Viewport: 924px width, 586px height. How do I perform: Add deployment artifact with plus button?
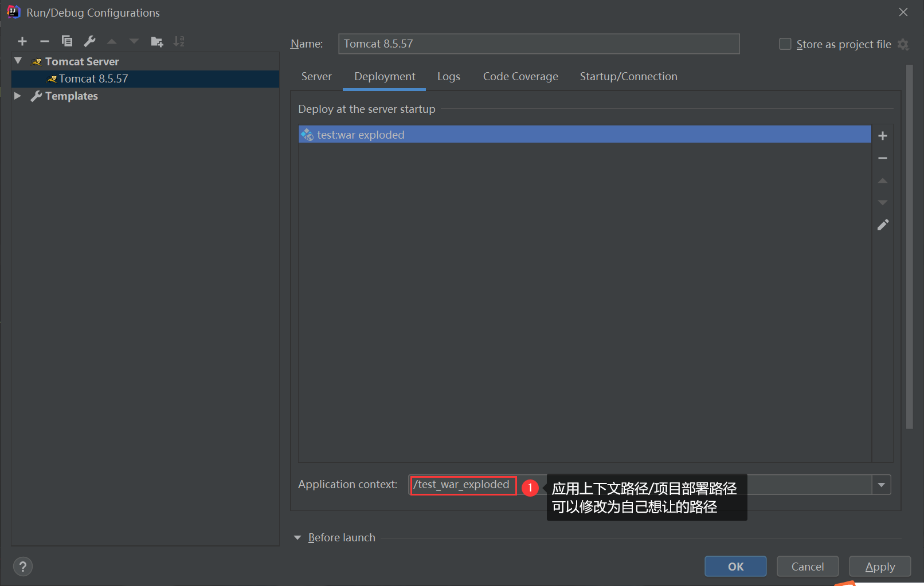tap(883, 136)
